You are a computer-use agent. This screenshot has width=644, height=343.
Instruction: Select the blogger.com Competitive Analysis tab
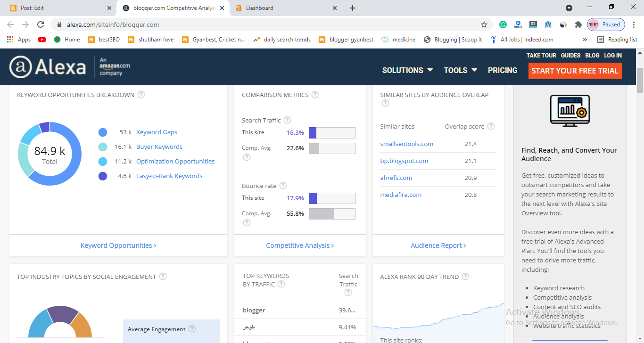(173, 8)
